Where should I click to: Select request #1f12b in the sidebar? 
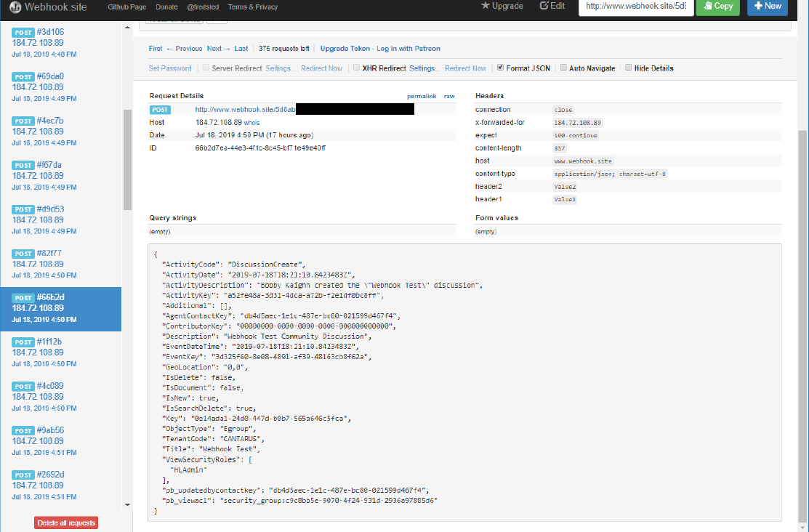coord(61,353)
